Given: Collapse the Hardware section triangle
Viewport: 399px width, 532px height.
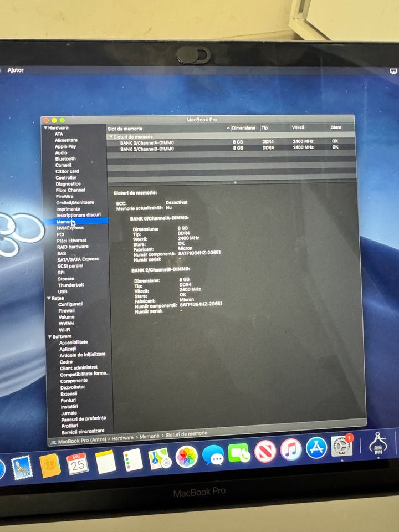Looking at the screenshot, I should (x=45, y=128).
